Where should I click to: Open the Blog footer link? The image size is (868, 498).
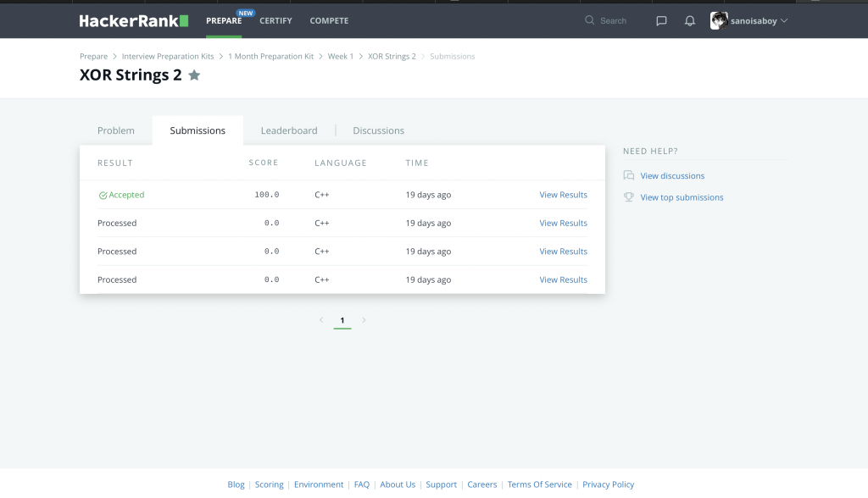(236, 484)
